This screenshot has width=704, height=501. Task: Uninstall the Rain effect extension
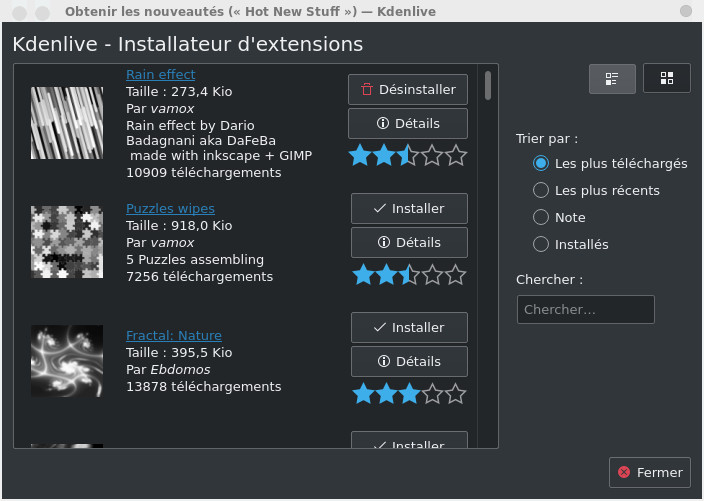coord(408,89)
